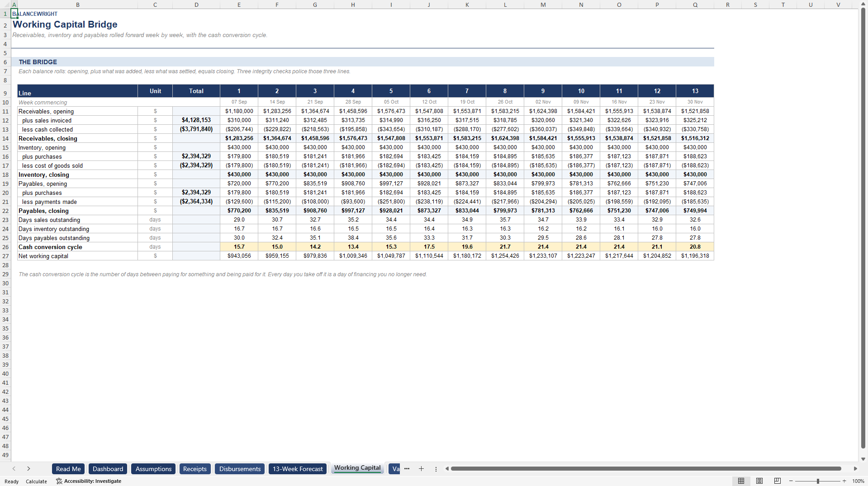Click the horizontal scrollbar thumb
This screenshot has width=868, height=486.
[646, 469]
